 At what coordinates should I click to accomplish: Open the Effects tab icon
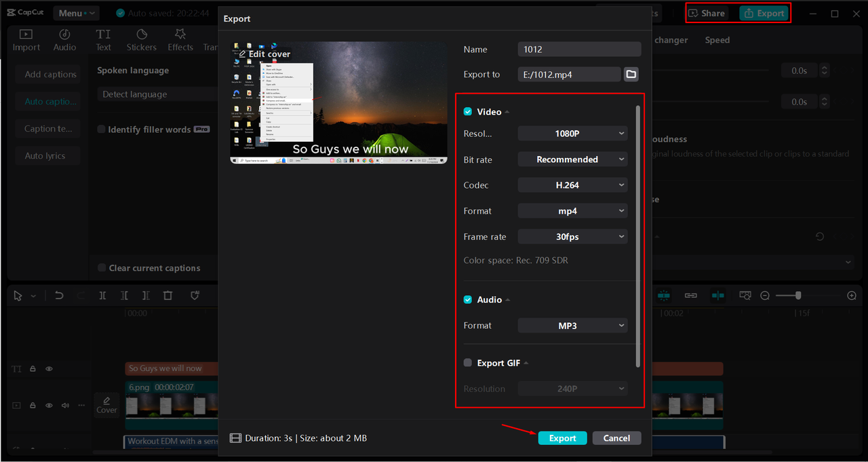(x=180, y=40)
